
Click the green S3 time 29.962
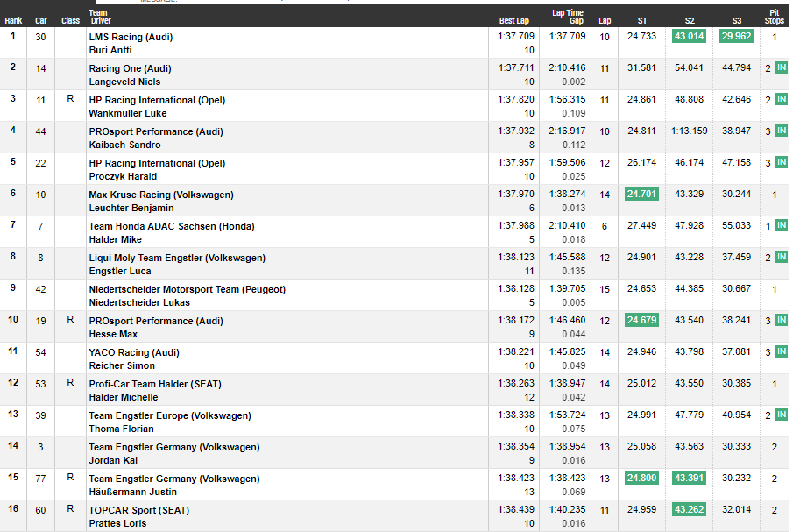[736, 37]
